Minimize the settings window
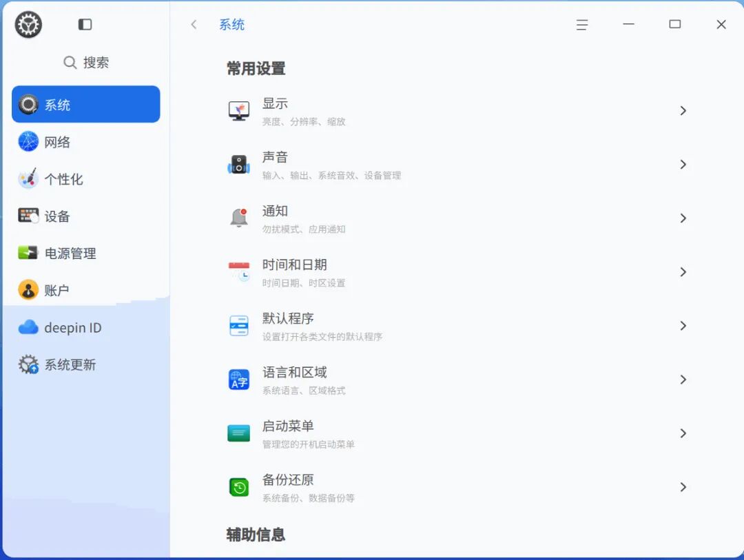744x560 pixels. (629, 23)
